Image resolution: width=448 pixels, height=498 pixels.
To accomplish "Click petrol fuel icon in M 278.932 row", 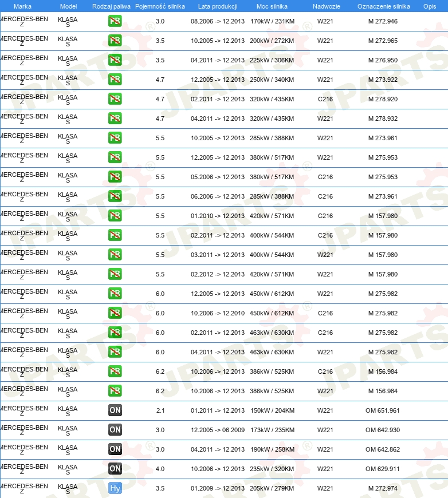I will (115, 118).
